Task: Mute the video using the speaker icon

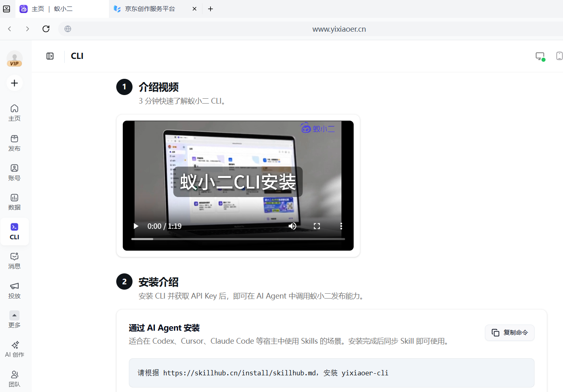Action: 292,226
